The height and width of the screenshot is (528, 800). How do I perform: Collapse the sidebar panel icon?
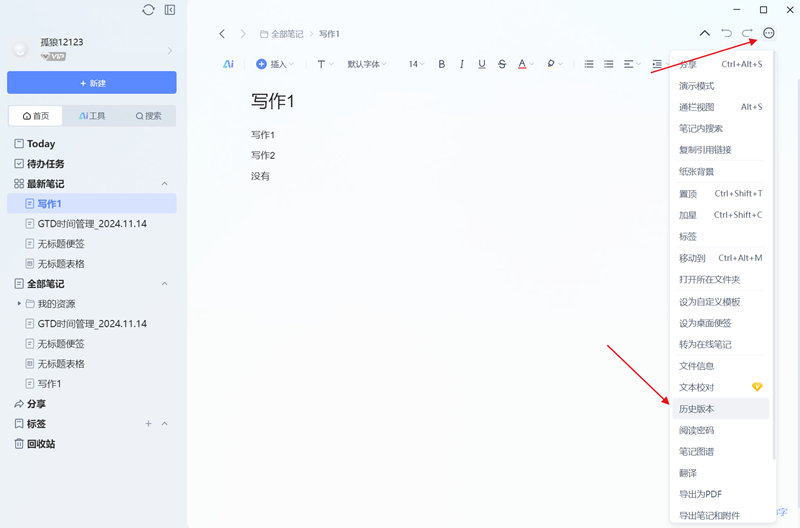click(x=170, y=10)
